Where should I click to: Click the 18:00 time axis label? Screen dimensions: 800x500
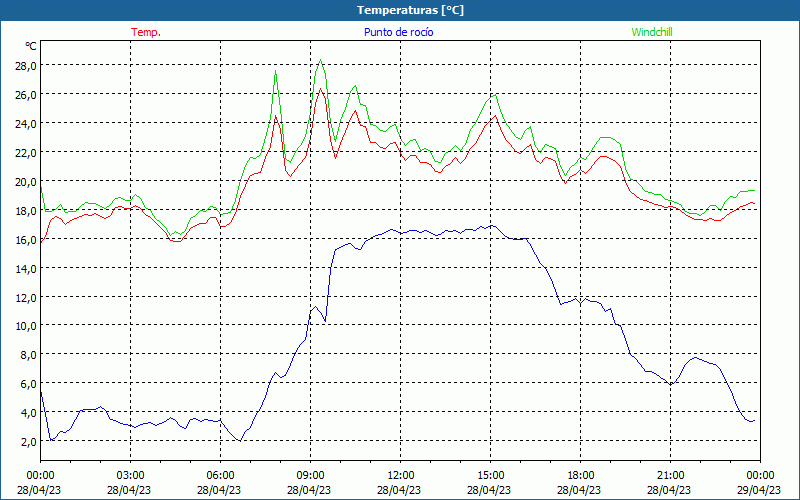(x=581, y=476)
